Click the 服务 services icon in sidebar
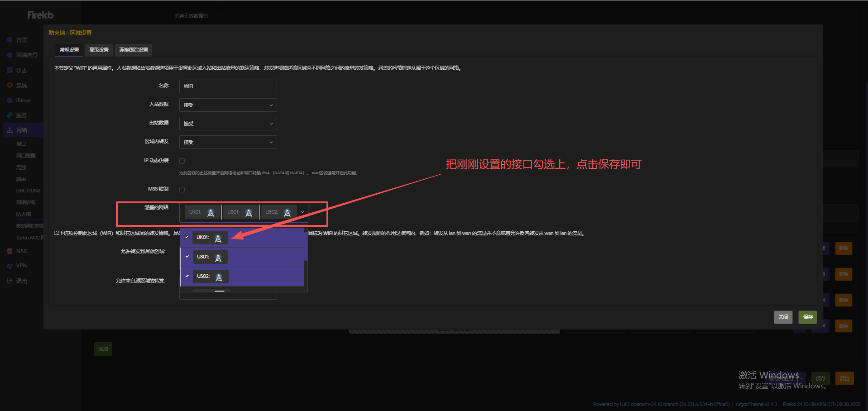This screenshot has height=411, width=868. pos(10,115)
